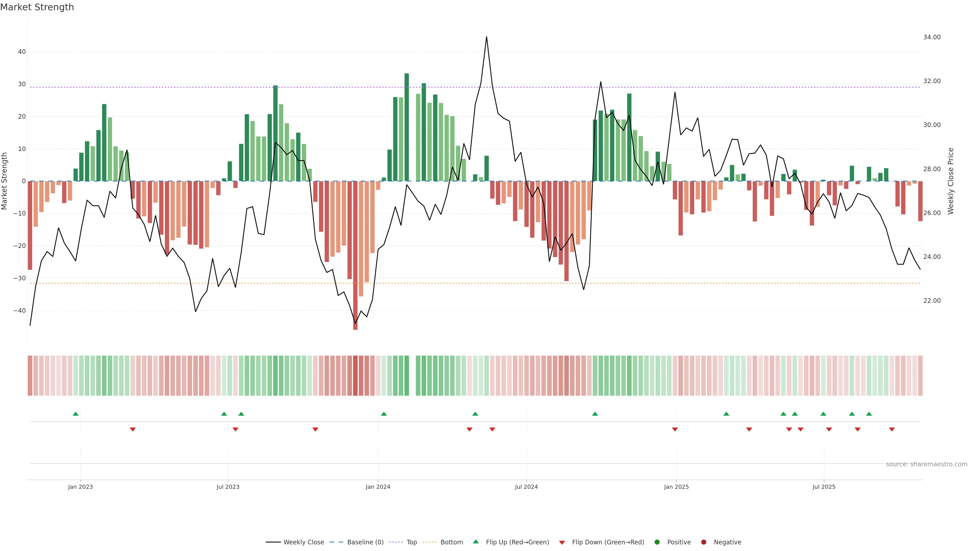Toggle the Flip Down (Green→Red) legend label

point(608,542)
